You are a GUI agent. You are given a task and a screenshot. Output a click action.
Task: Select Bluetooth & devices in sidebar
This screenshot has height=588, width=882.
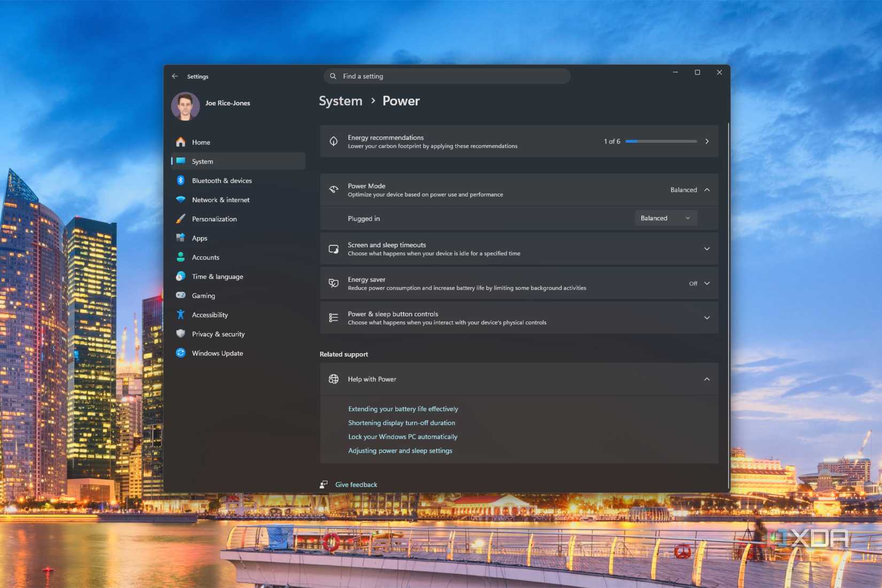[238, 181]
